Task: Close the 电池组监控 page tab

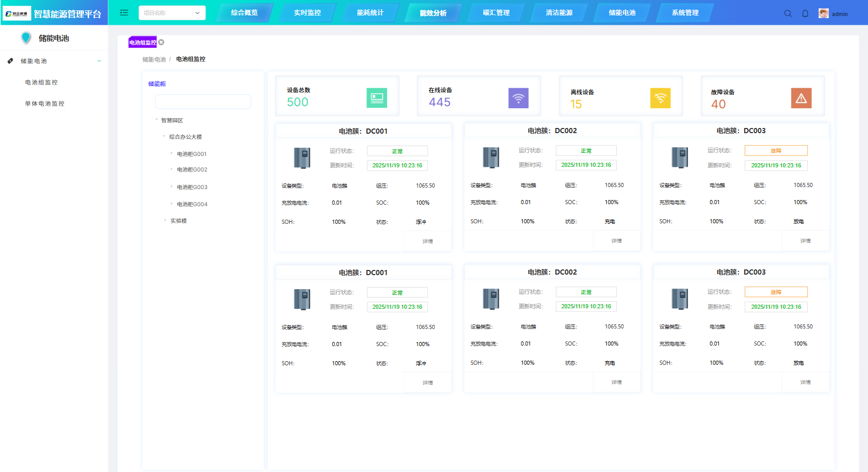Action: pyautogui.click(x=161, y=42)
